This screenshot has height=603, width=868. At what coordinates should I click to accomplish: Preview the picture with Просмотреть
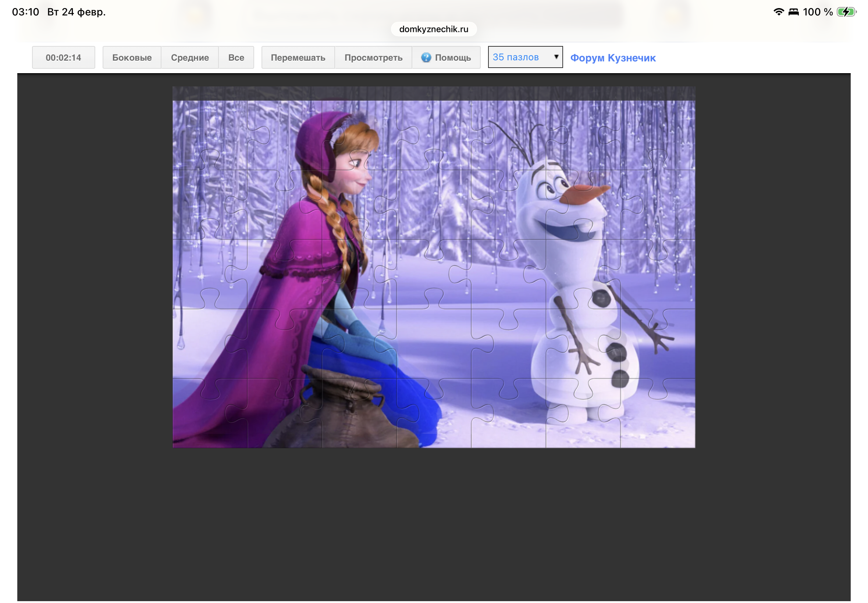click(x=373, y=57)
